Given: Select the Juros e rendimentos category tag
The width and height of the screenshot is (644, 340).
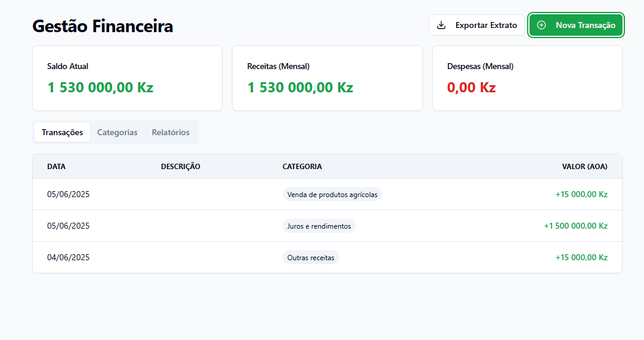Looking at the screenshot, I should pos(318,226).
